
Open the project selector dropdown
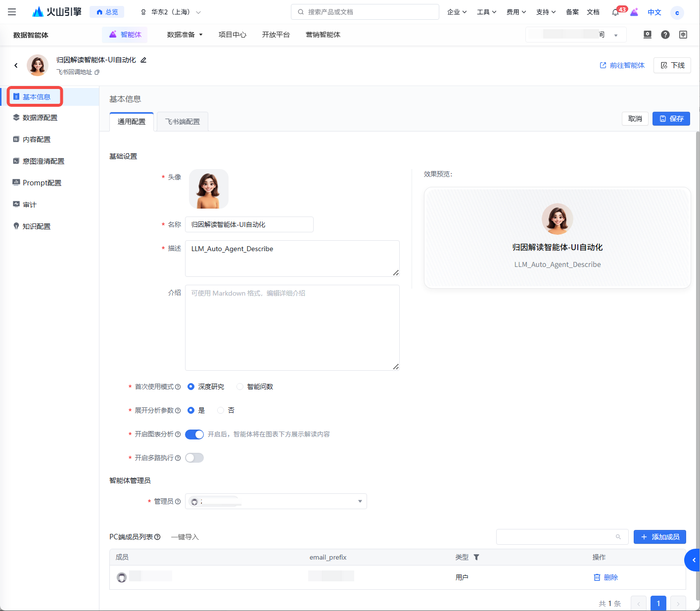pyautogui.click(x=576, y=35)
